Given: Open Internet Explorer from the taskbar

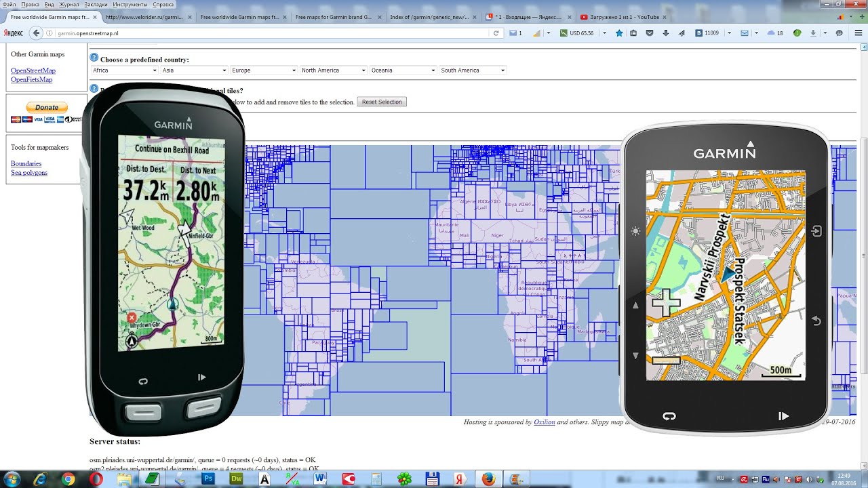Looking at the screenshot, I should pyautogui.click(x=40, y=479).
